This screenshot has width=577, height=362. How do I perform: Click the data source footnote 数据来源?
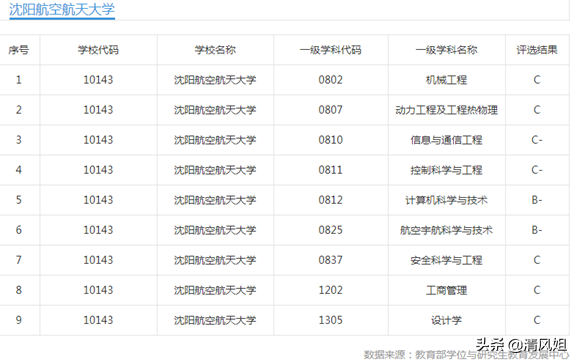[466, 355]
